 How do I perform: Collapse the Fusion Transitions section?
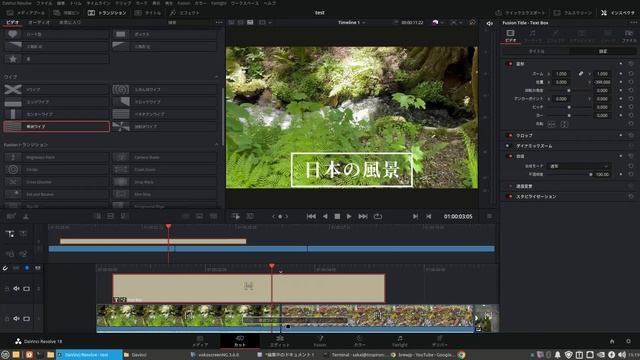tap(216, 144)
